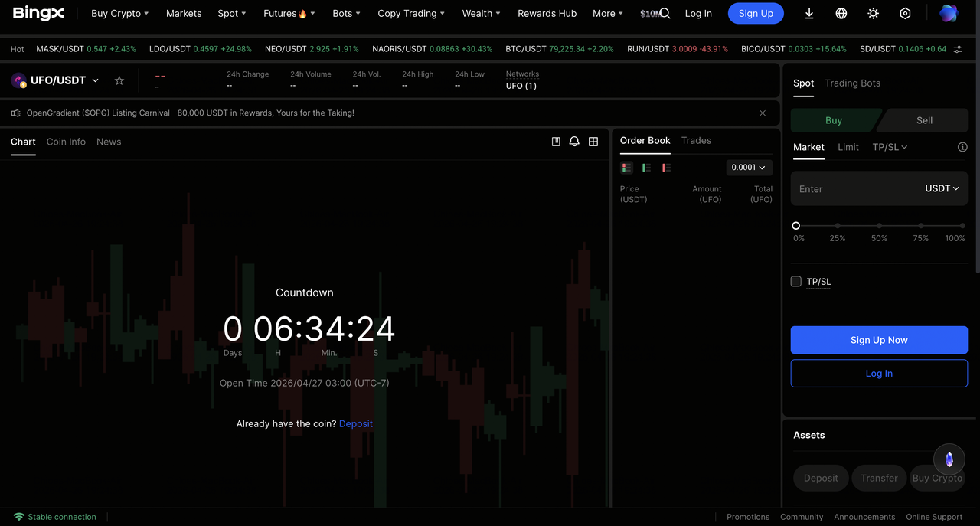
Task: Enable the TP/SL checkbox
Action: click(796, 282)
